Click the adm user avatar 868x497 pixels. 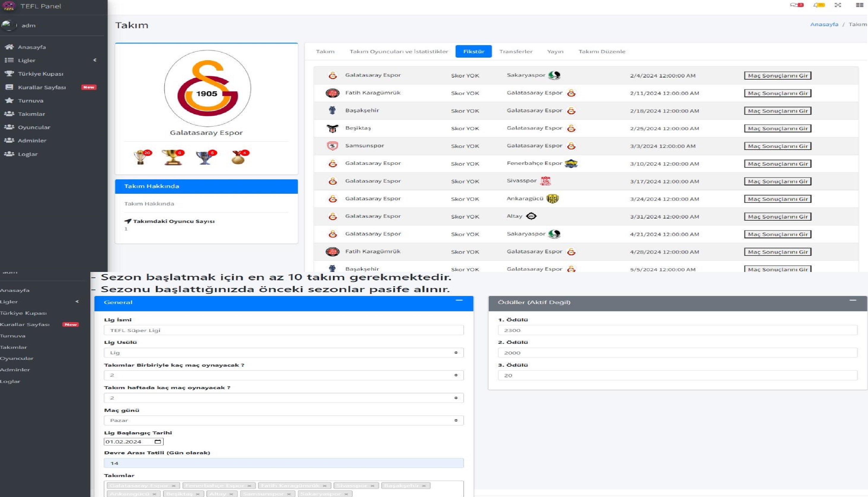click(x=9, y=25)
